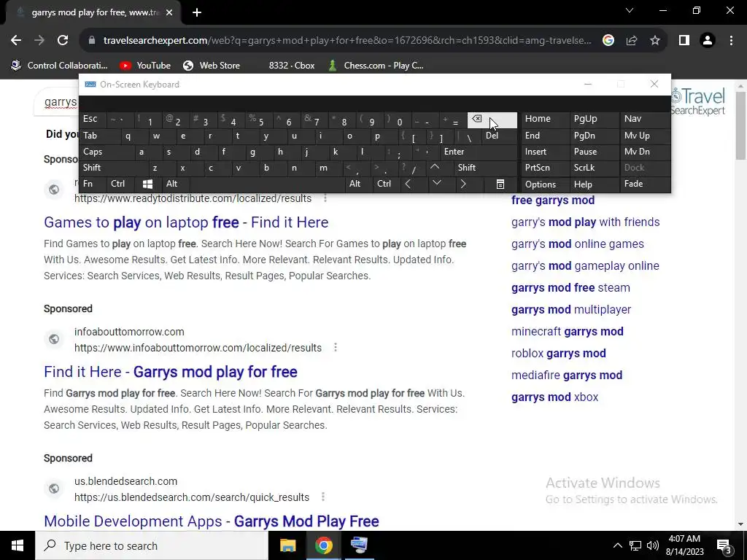Toggle the Fn key on keyboard

click(x=93, y=184)
